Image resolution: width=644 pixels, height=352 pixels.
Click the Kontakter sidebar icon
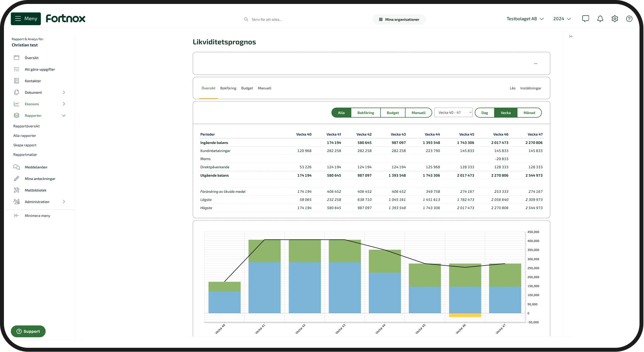tap(17, 81)
